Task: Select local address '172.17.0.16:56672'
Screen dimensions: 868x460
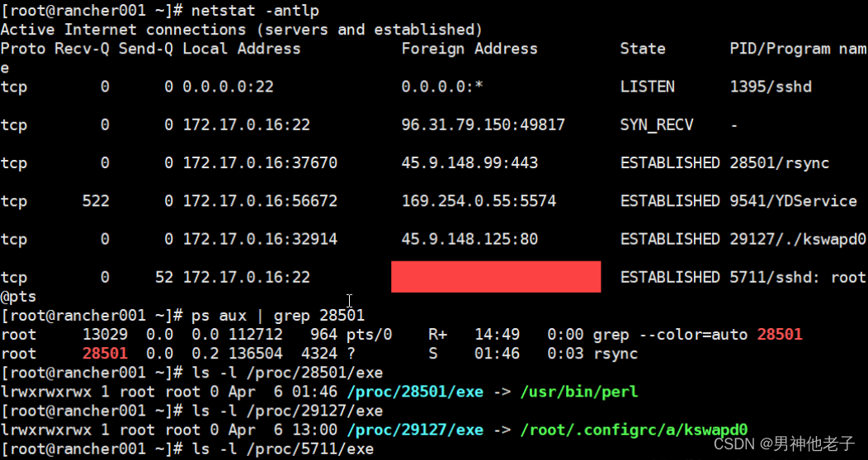Action: coord(260,201)
